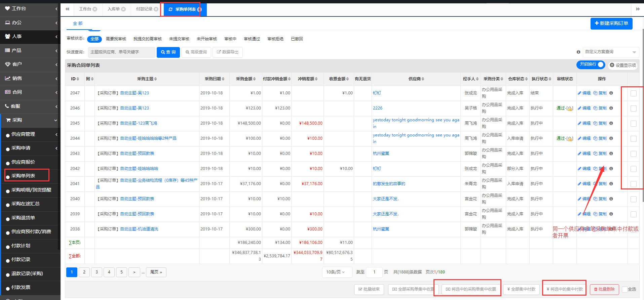Click the back double-arrow icon before tabs

pos(67,9)
